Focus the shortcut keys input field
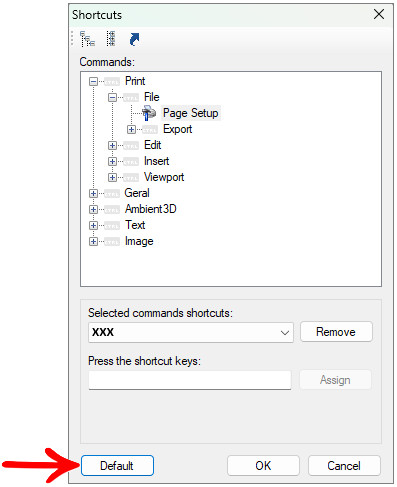 (x=190, y=380)
